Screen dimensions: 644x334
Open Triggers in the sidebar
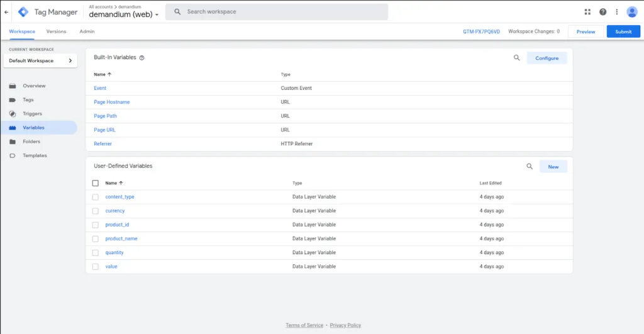33,114
